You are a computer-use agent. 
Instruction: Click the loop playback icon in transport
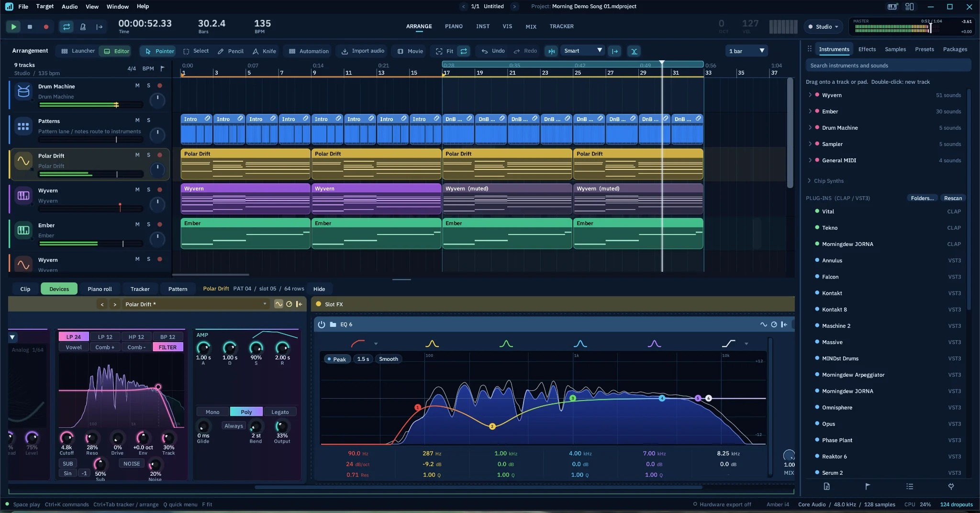coord(67,27)
